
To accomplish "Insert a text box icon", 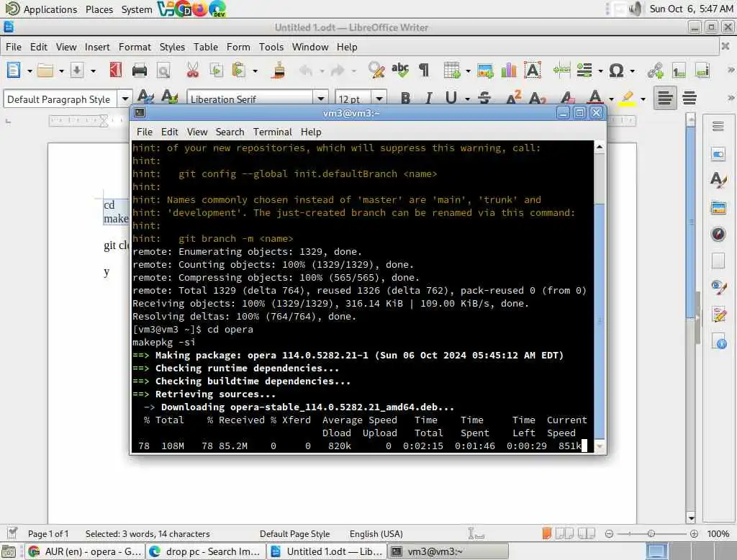I will (533, 71).
